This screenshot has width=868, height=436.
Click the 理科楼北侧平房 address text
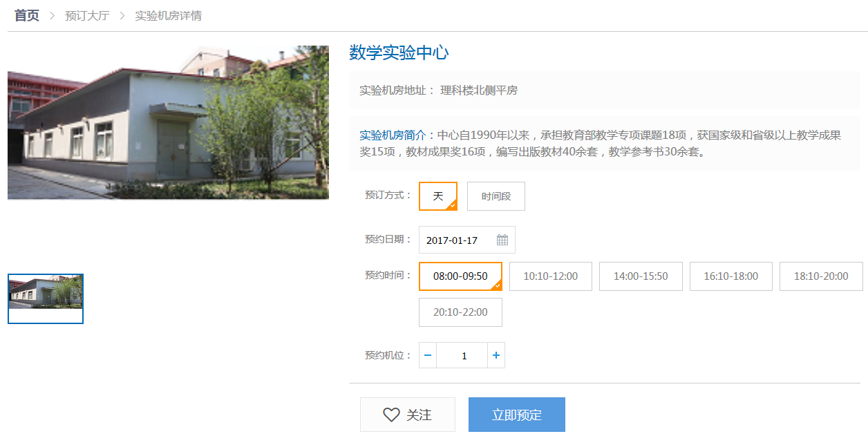pos(479,91)
